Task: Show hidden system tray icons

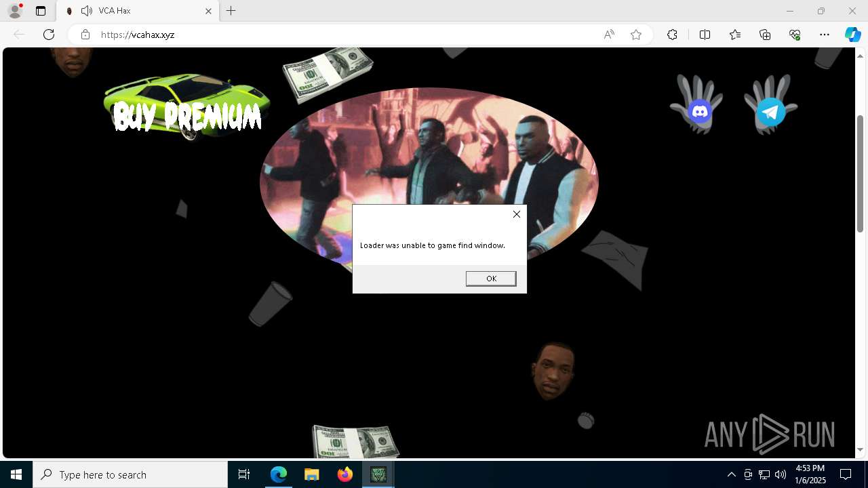Action: pos(731,474)
